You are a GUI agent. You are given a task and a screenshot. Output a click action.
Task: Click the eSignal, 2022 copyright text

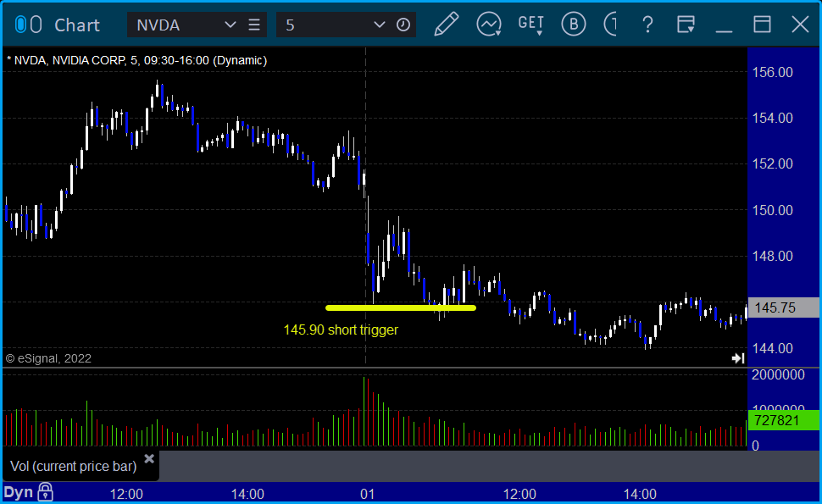[48, 358]
